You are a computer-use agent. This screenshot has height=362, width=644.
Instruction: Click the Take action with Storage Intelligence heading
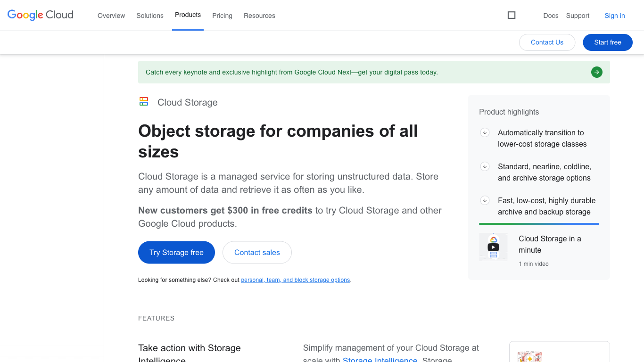point(190,353)
